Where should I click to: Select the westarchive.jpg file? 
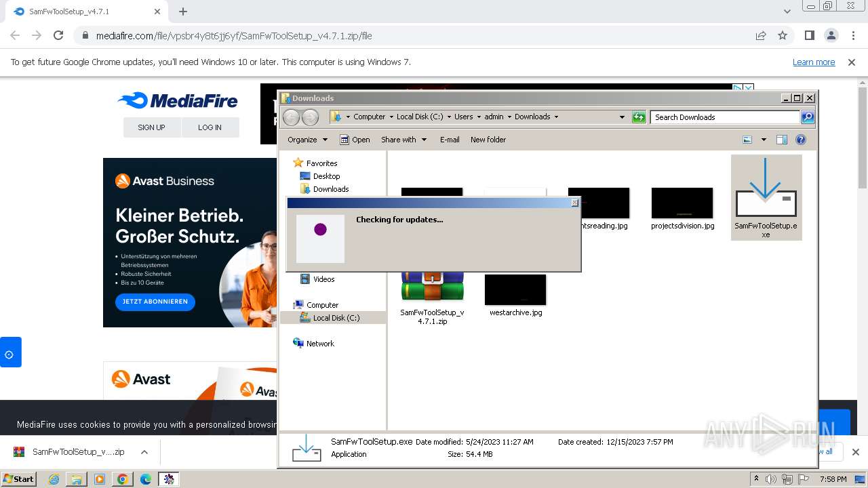pyautogui.click(x=515, y=296)
